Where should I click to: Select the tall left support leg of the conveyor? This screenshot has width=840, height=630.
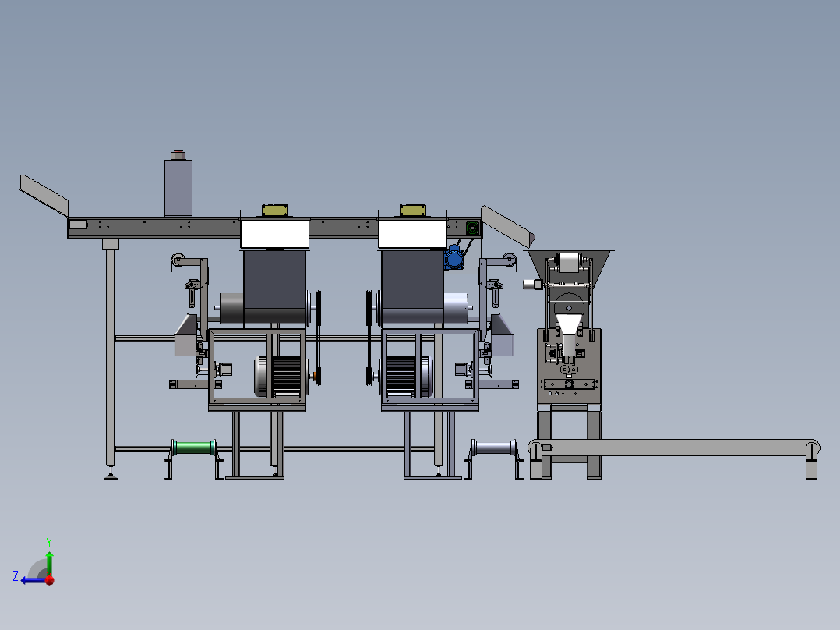point(111,357)
